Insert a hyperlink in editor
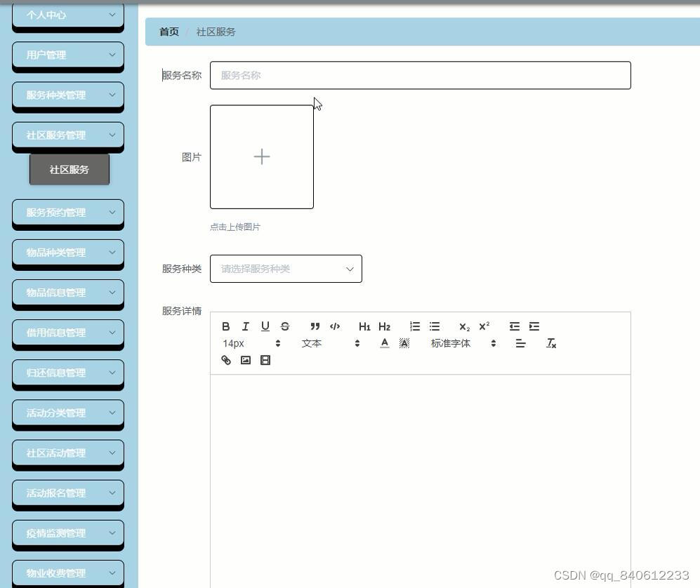The height and width of the screenshot is (588, 700). (x=226, y=360)
